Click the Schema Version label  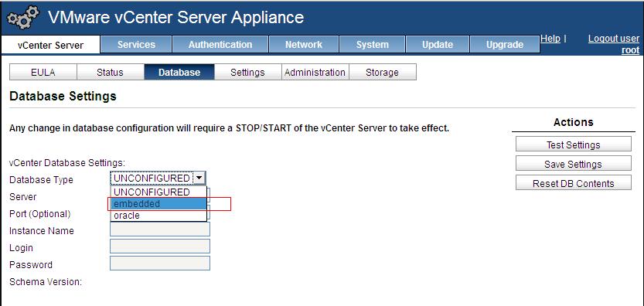pos(46,282)
